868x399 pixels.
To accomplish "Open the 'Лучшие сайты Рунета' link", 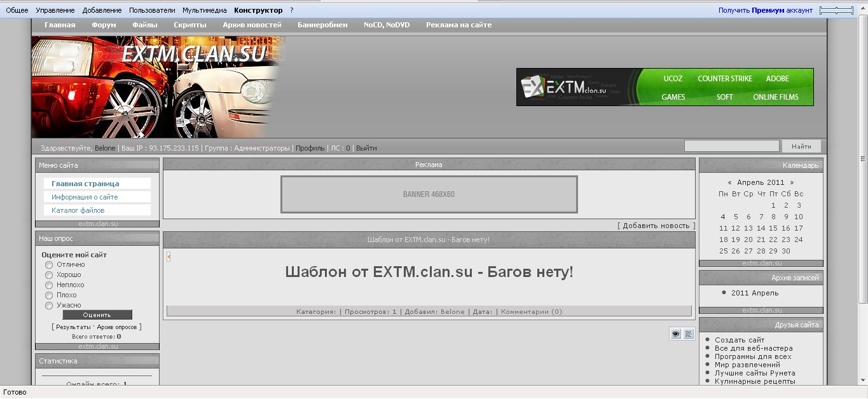I will click(x=755, y=373).
